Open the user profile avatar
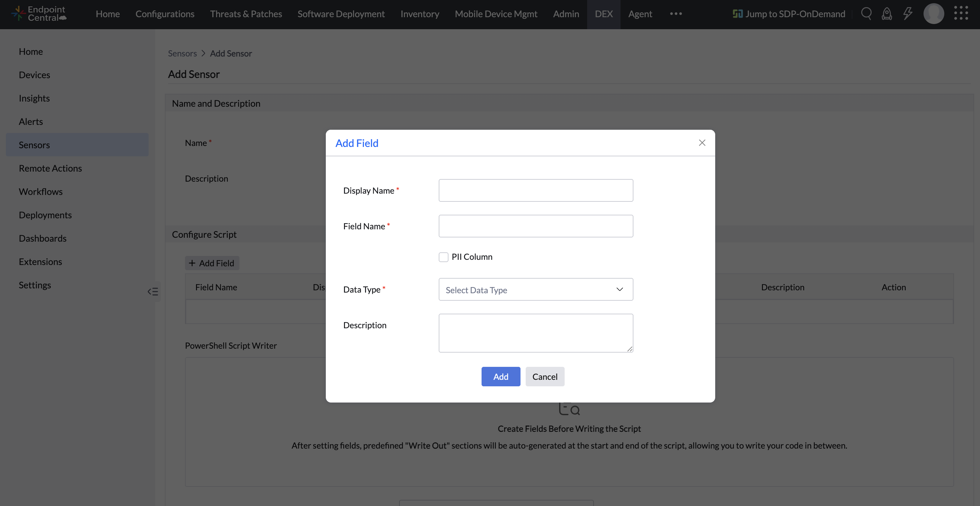980x506 pixels. pyautogui.click(x=934, y=14)
